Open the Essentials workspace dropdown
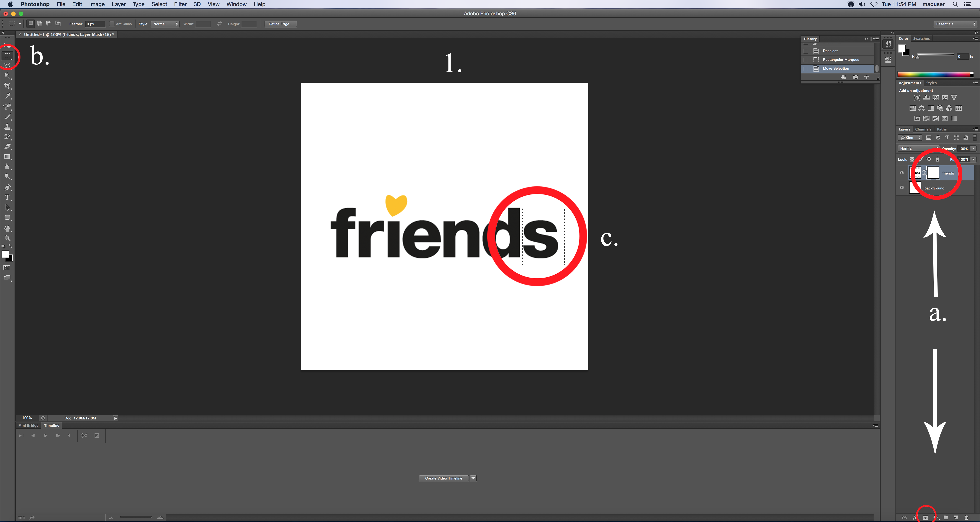Viewport: 980px width, 522px height. 955,24
